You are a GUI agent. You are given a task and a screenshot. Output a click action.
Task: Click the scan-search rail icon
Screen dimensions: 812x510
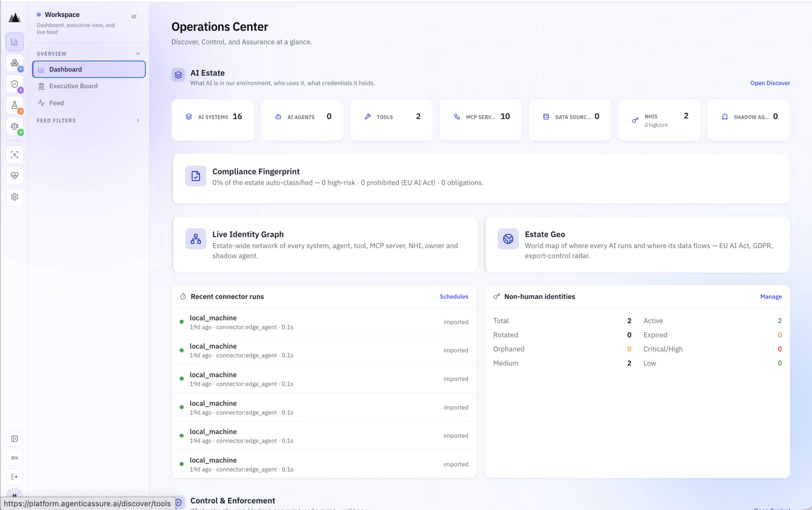15,155
